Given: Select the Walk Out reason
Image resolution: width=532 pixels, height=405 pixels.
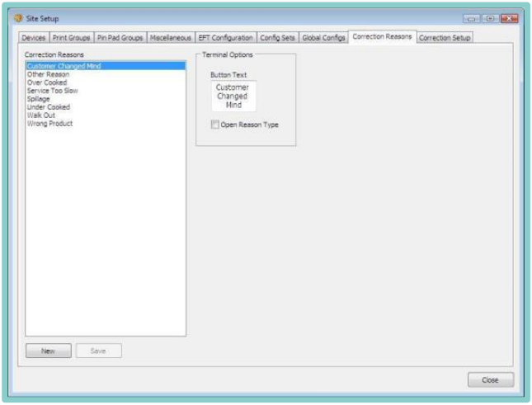Looking at the screenshot, I should coord(41,115).
